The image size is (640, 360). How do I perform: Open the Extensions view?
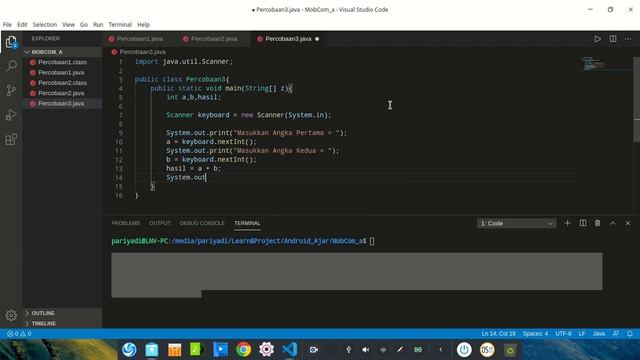click(11, 140)
